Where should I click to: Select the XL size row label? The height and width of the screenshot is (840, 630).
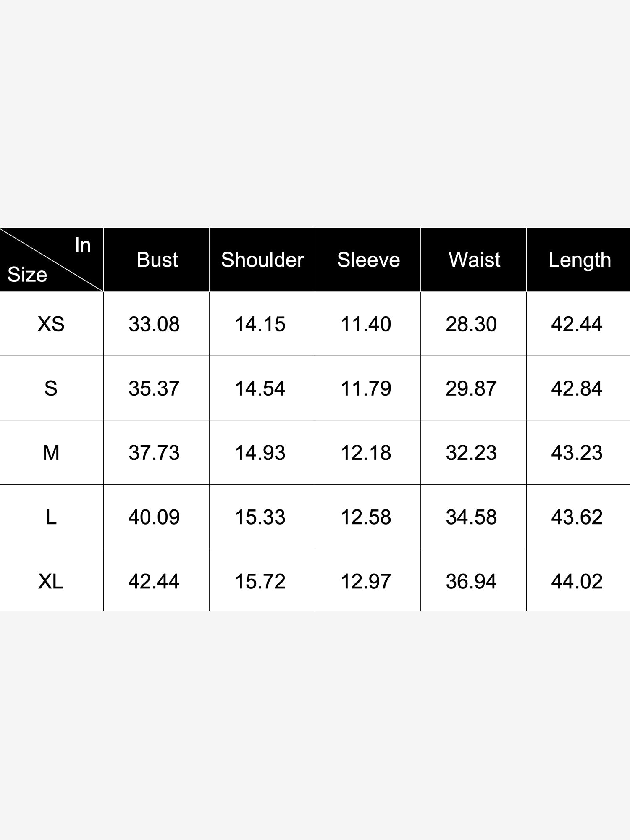click(x=51, y=581)
